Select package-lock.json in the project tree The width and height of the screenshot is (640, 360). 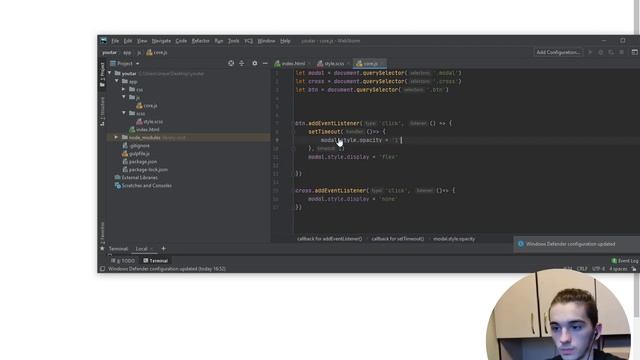pyautogui.click(x=145, y=169)
